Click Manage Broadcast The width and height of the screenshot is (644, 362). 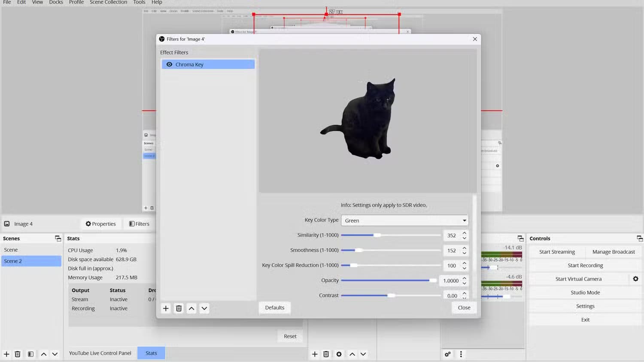click(614, 252)
